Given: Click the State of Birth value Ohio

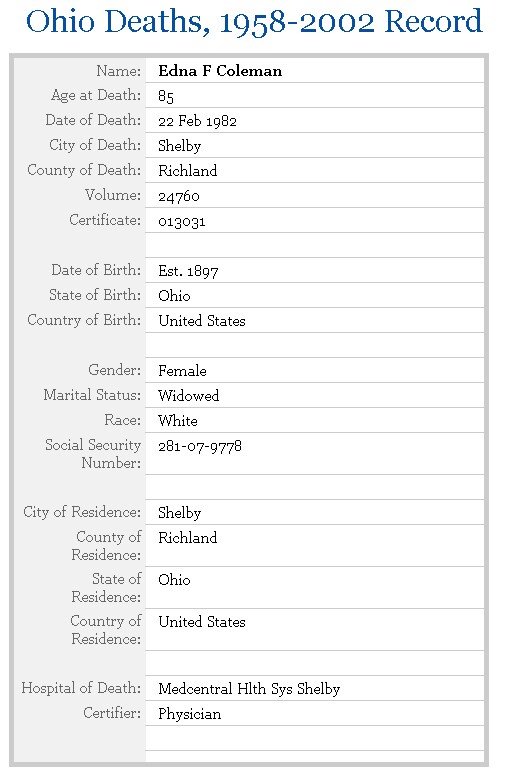Looking at the screenshot, I should (174, 296).
